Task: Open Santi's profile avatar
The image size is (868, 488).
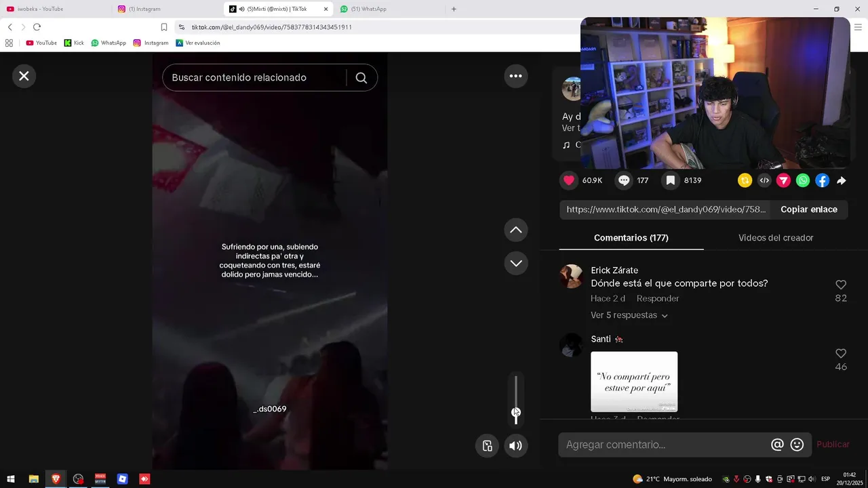Action: 571,345
